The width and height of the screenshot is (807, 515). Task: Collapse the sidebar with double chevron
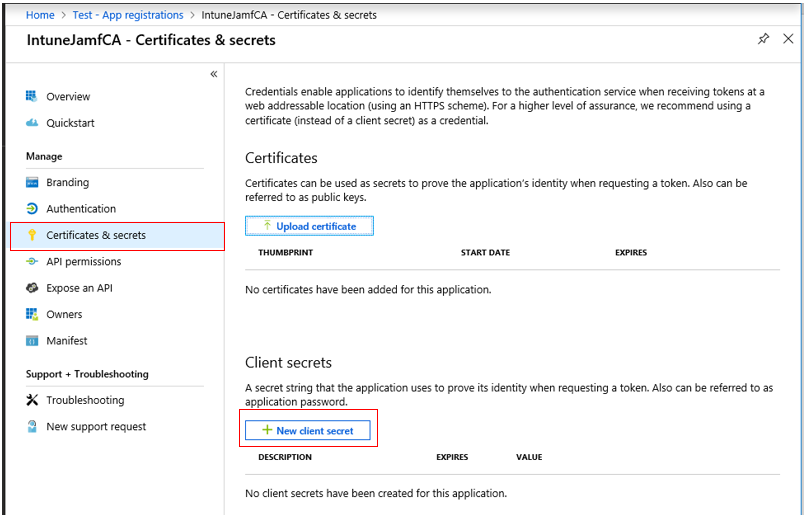[x=214, y=74]
